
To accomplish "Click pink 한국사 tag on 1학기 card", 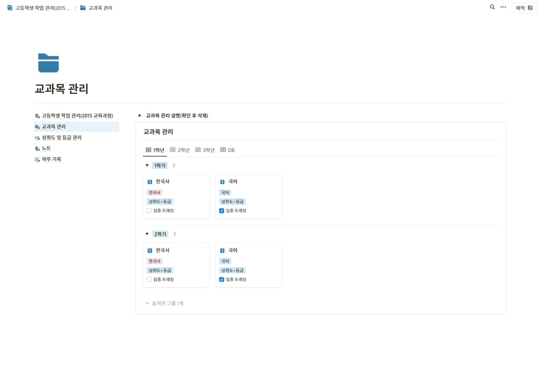I will (x=154, y=192).
